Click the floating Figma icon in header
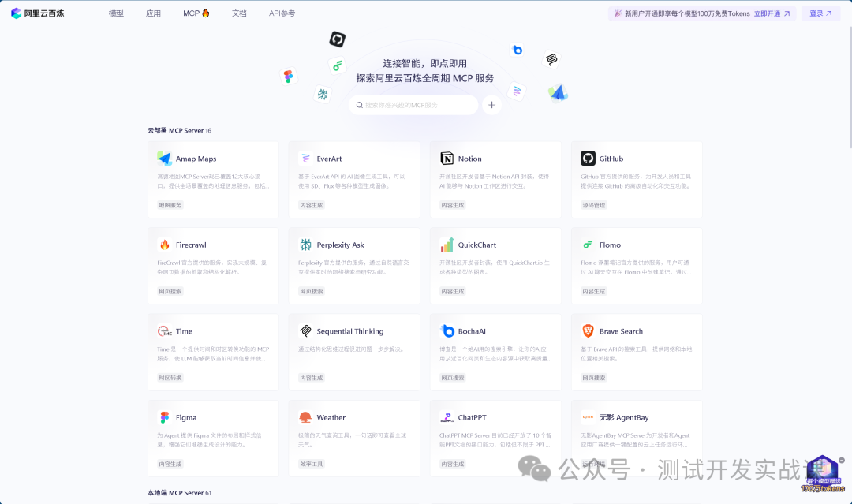The image size is (852, 504). coord(289,77)
